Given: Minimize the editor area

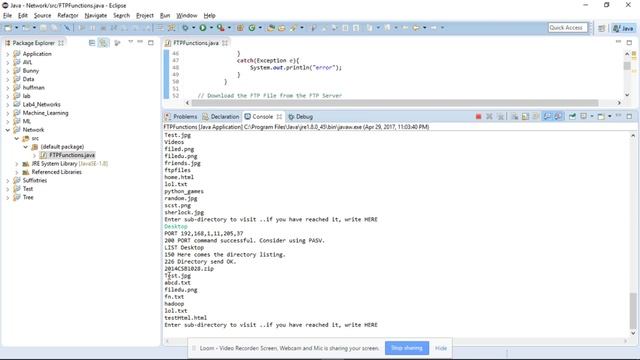Looking at the screenshot, I should [x=618, y=42].
